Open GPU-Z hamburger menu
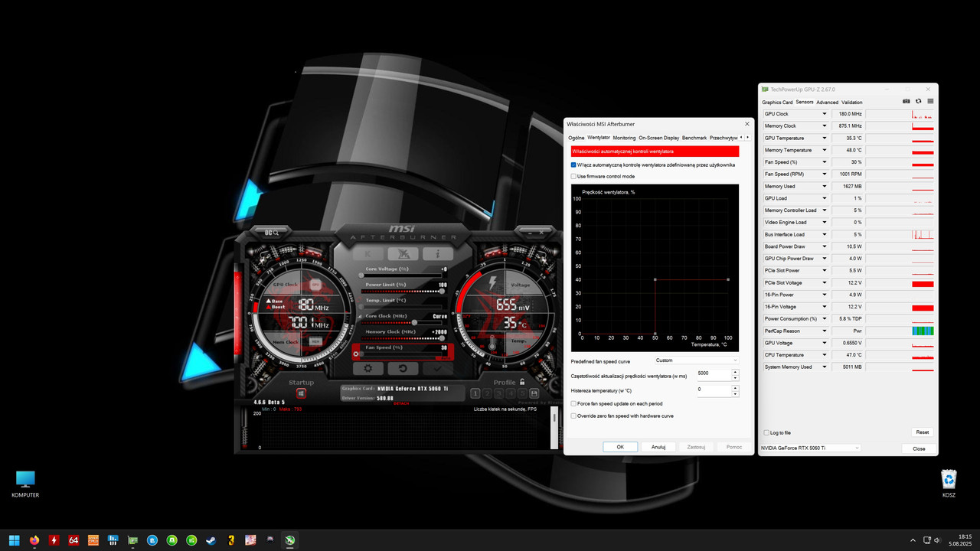 (x=930, y=101)
